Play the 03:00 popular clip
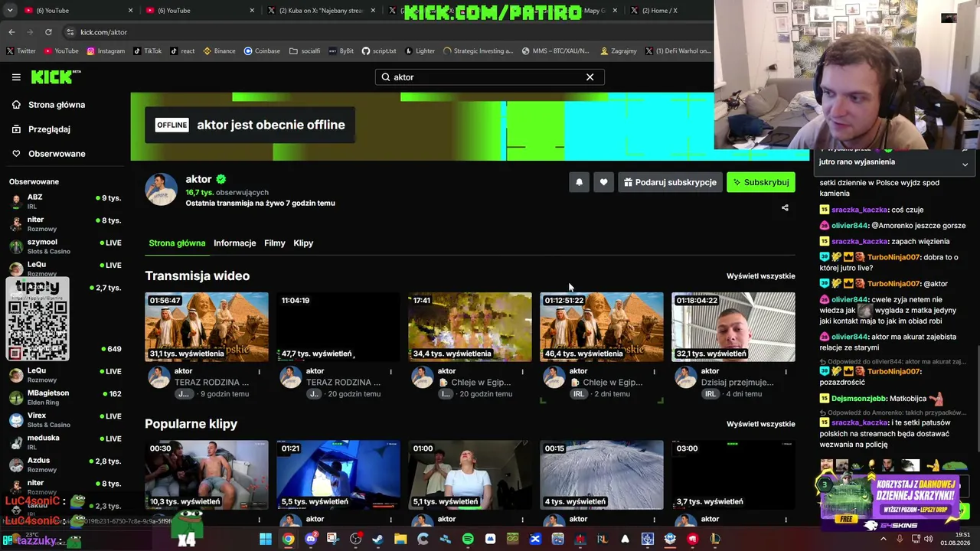 tap(733, 474)
